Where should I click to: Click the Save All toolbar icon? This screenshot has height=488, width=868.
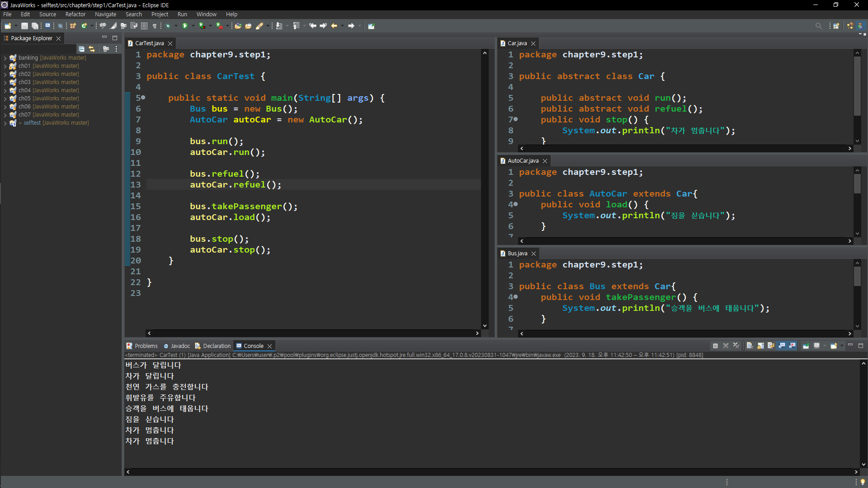coord(35,26)
